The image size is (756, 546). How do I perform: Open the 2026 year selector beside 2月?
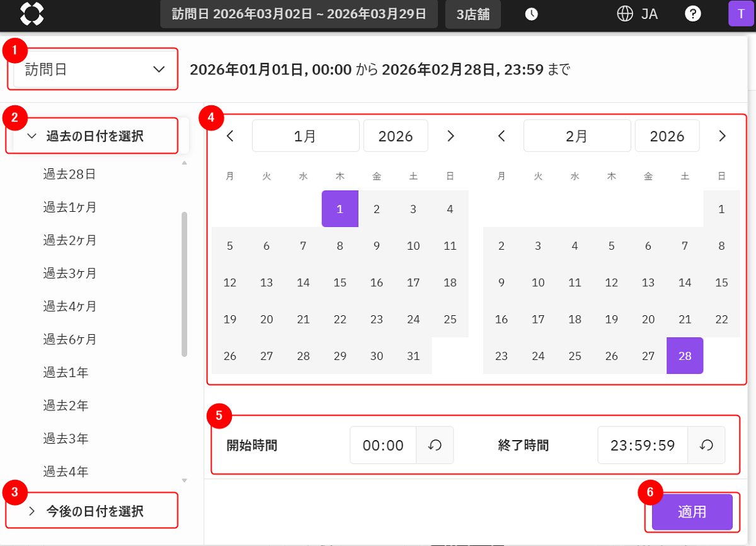click(667, 136)
